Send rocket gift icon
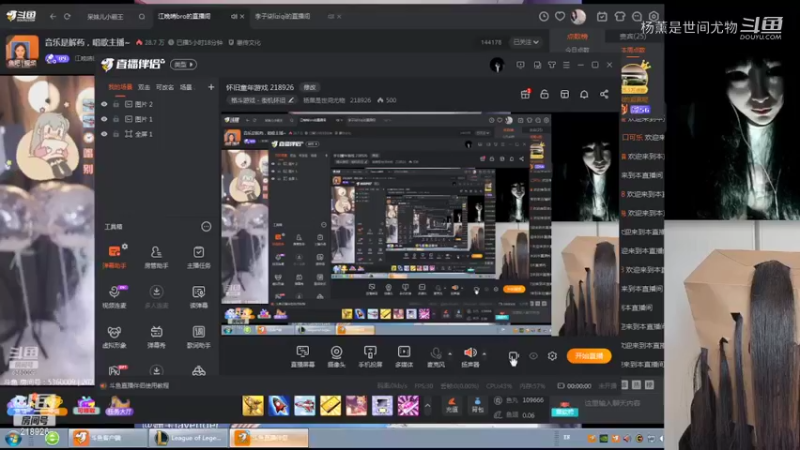The height and width of the screenshot is (450, 800). tap(279, 406)
